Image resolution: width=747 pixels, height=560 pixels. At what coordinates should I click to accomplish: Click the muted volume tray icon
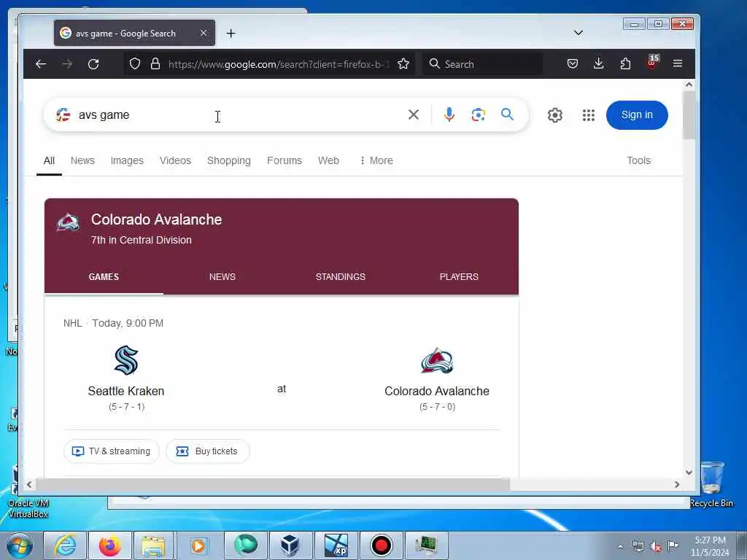pos(656,546)
